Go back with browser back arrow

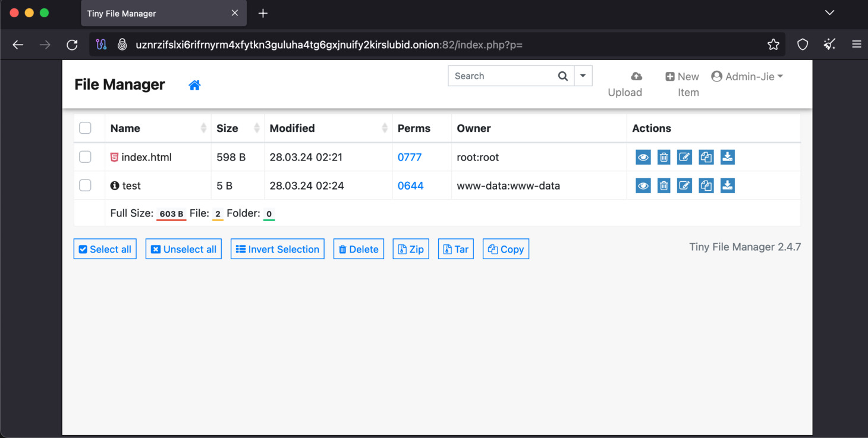18,45
